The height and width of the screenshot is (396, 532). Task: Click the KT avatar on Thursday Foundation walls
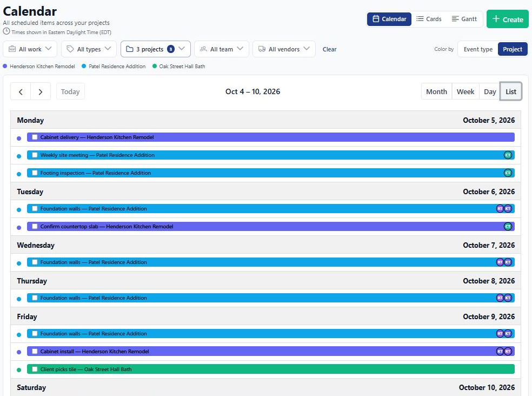[x=508, y=298]
